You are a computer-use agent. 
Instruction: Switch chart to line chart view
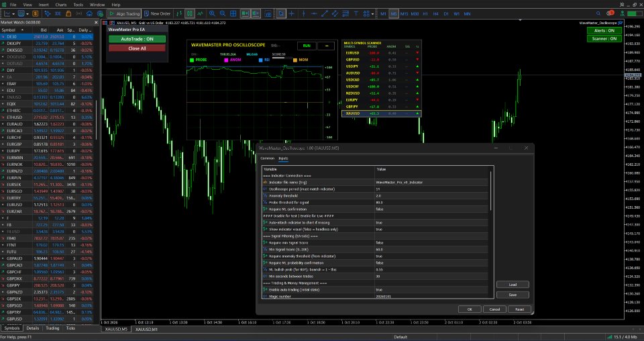pos(200,13)
